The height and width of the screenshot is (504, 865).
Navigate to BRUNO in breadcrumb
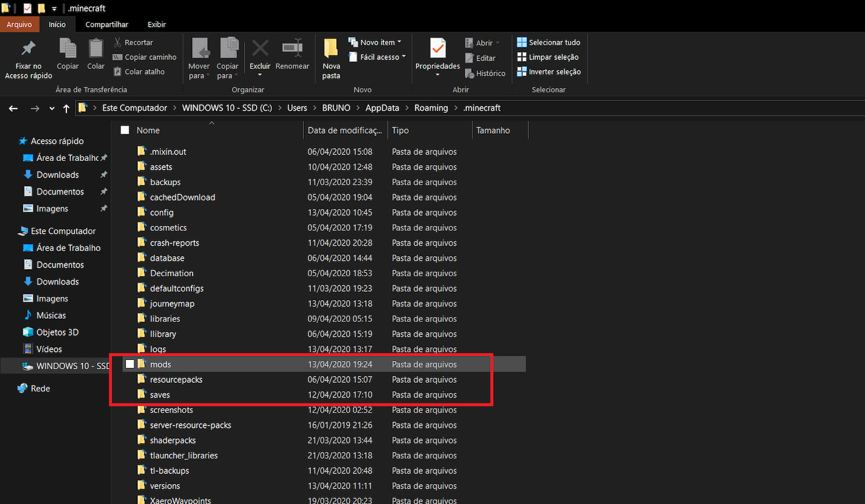[x=336, y=108]
